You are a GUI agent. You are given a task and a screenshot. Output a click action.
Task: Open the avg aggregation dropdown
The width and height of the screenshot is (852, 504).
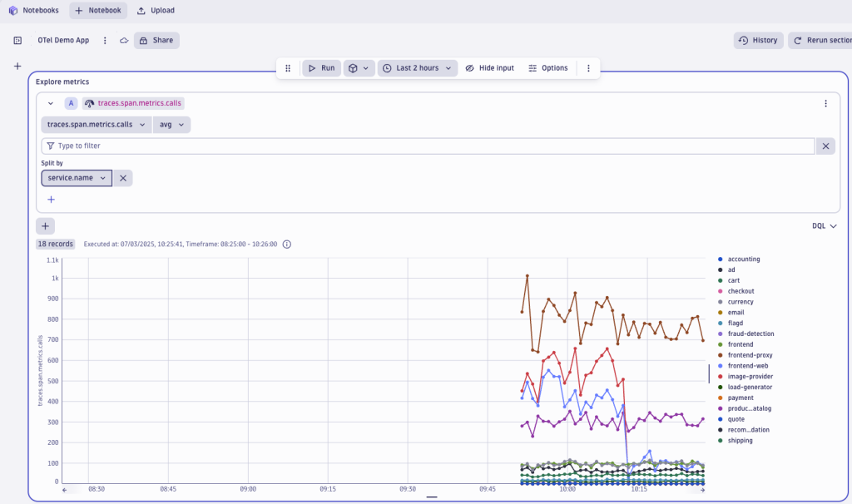point(171,124)
